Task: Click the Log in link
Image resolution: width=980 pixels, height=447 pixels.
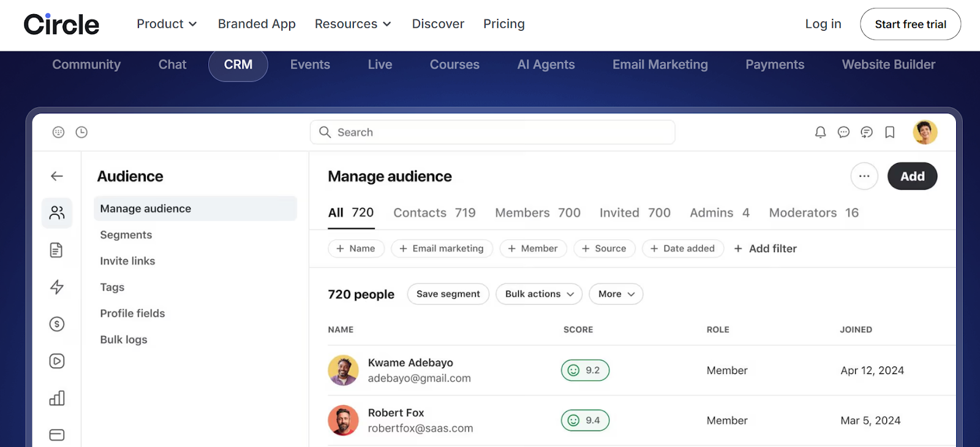Action: click(823, 24)
